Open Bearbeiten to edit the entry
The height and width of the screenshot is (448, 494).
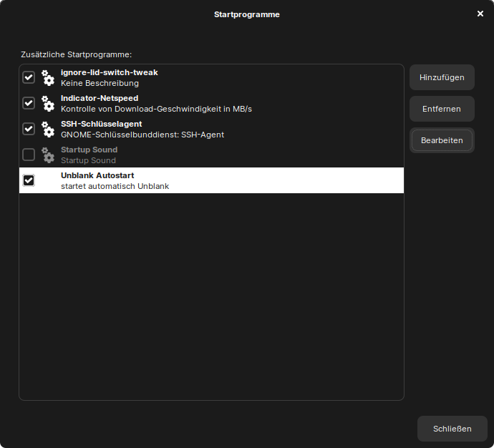(x=442, y=140)
